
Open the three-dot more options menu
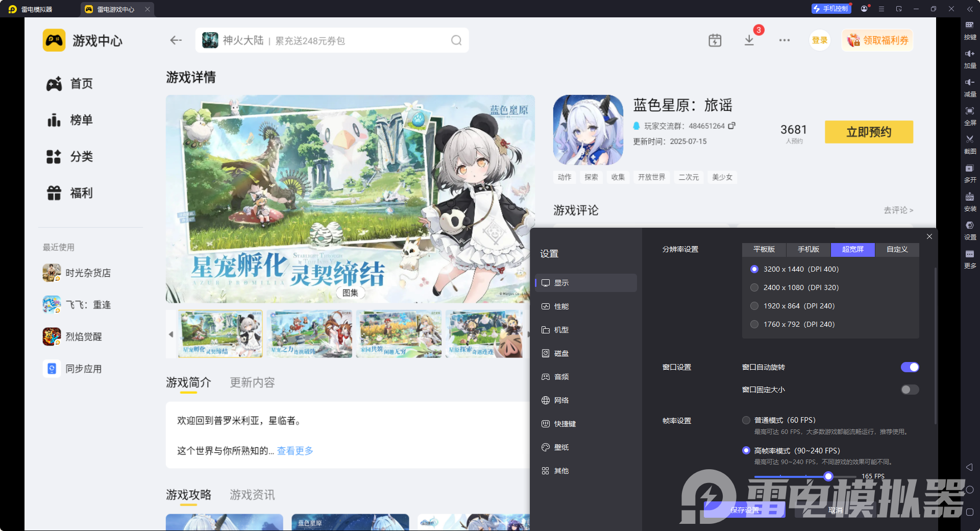tap(784, 40)
